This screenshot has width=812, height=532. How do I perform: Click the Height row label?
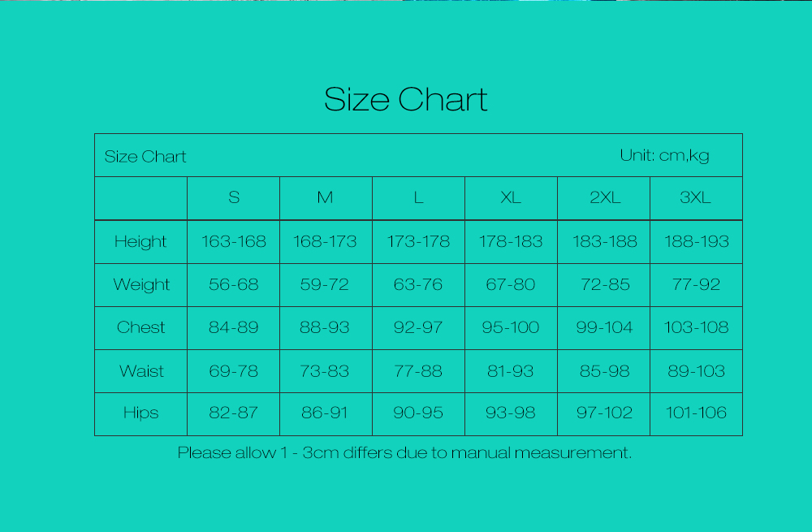click(x=140, y=242)
